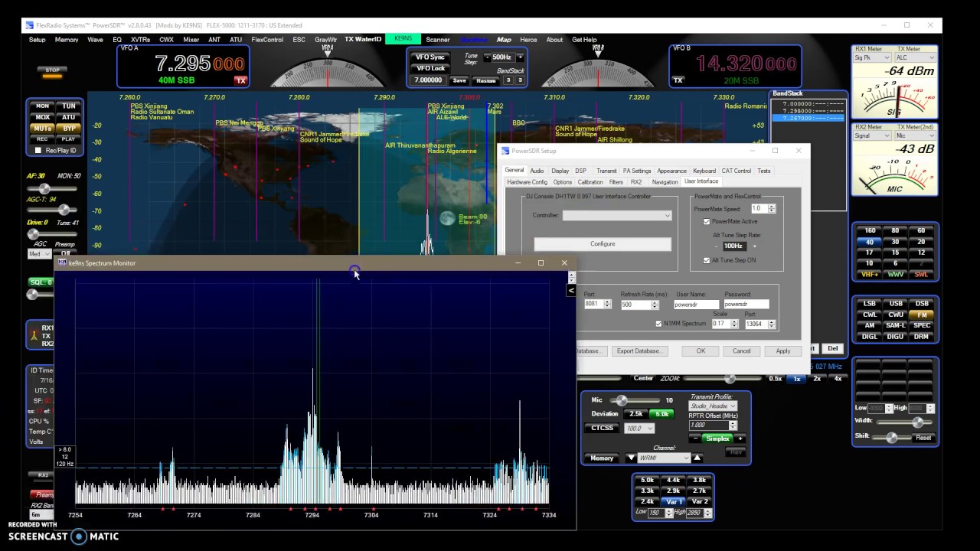Toggle the VFO B TX indicator

pos(678,80)
